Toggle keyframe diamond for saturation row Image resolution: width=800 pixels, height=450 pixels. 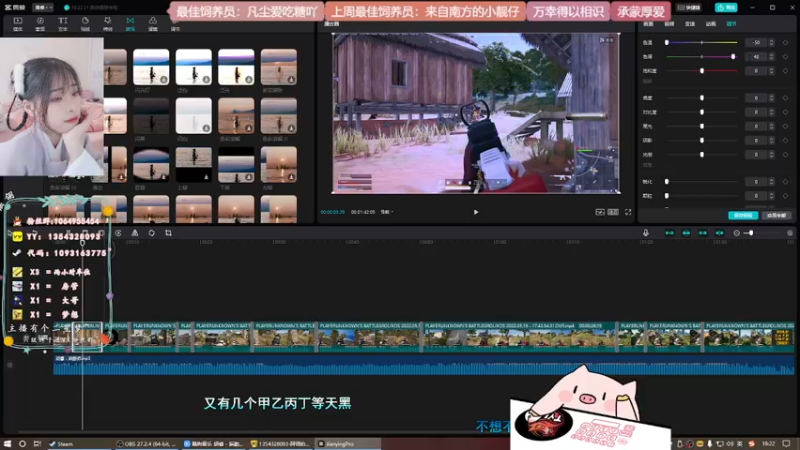tap(785, 71)
